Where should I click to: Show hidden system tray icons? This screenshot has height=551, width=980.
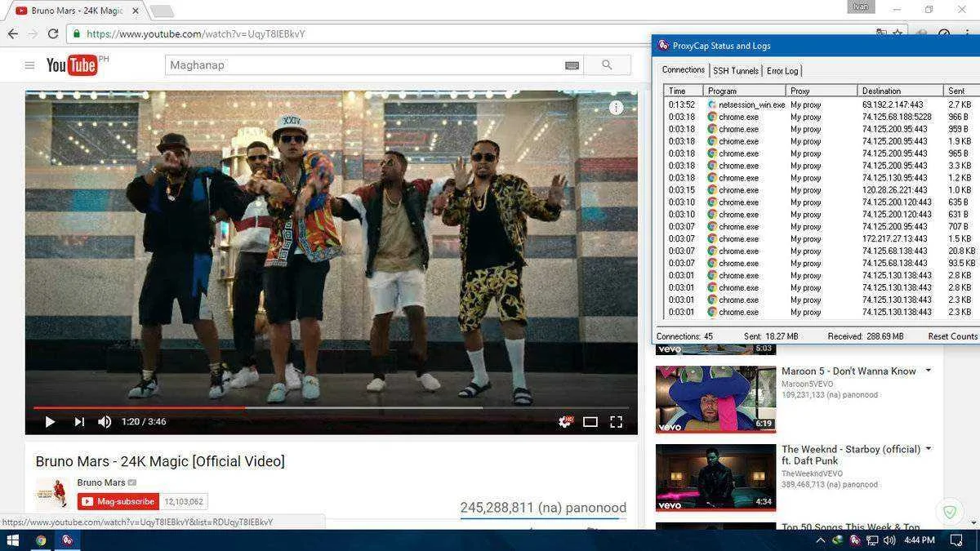[x=820, y=540]
